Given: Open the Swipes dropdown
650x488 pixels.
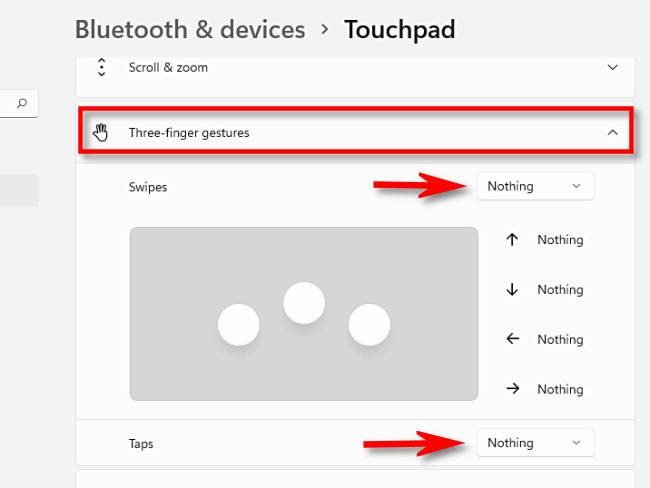Looking at the screenshot, I should tap(534, 186).
